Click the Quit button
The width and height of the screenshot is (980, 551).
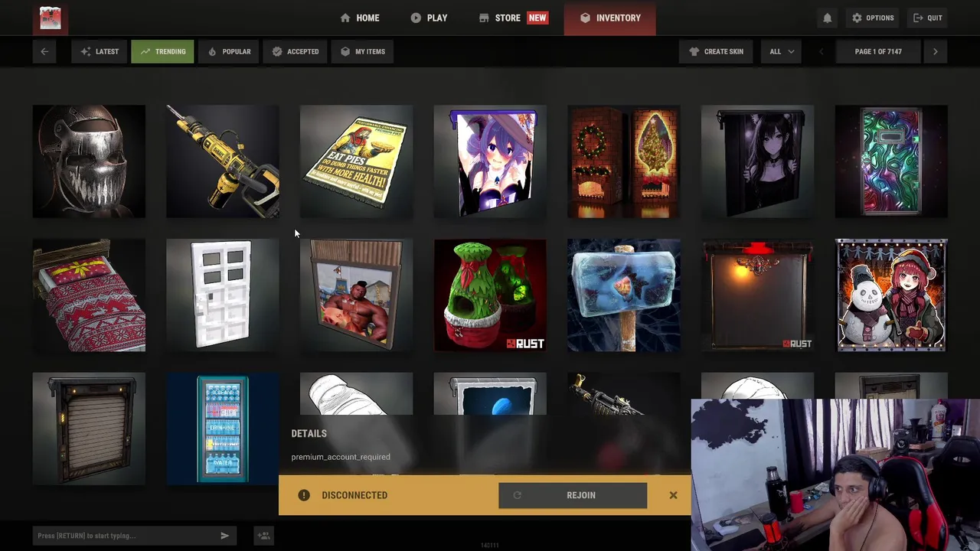click(x=928, y=18)
